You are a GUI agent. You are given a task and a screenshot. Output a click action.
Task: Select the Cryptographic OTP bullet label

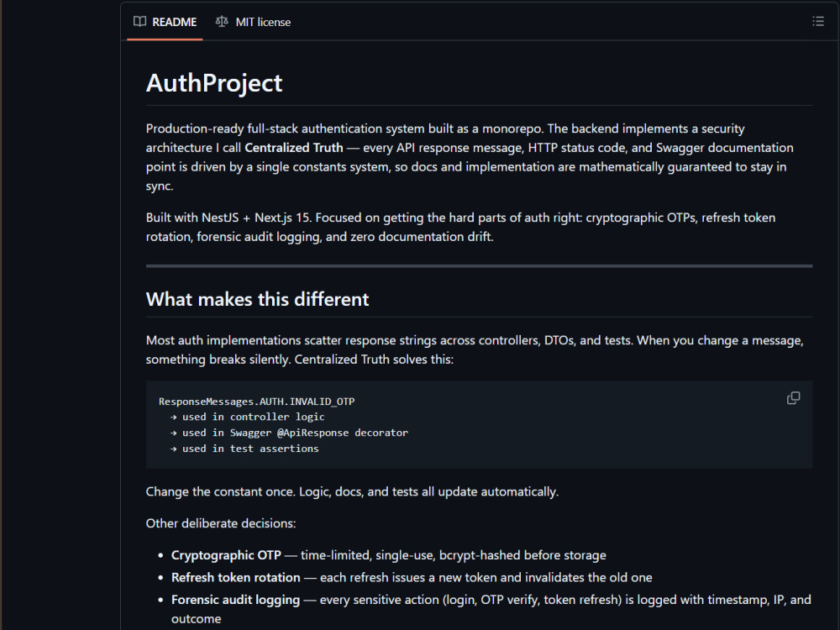226,555
